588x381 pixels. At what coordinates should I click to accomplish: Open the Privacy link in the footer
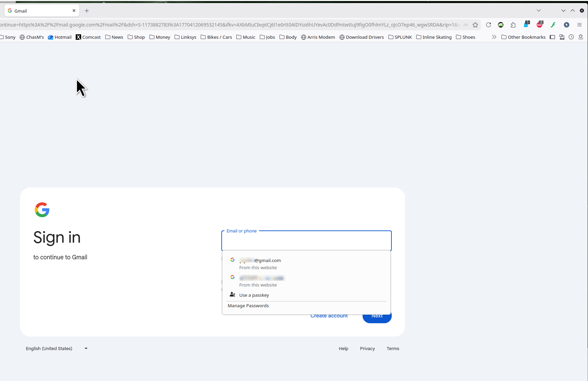pos(367,348)
